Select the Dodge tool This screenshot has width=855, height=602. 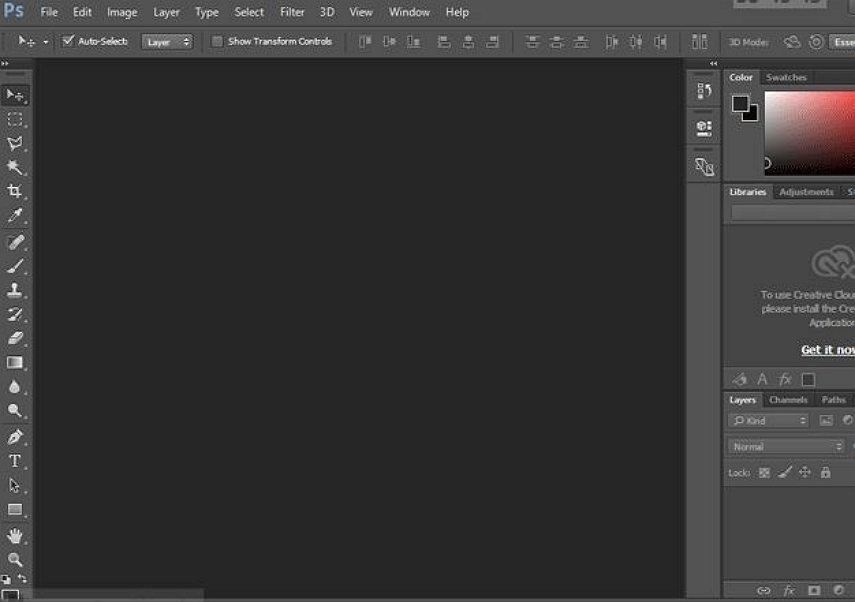pos(15,411)
